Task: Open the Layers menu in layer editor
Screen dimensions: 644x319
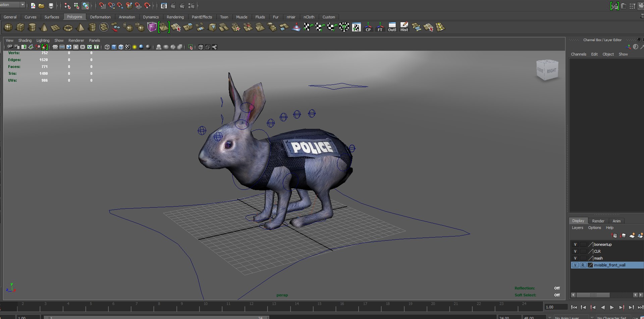Action: click(577, 228)
